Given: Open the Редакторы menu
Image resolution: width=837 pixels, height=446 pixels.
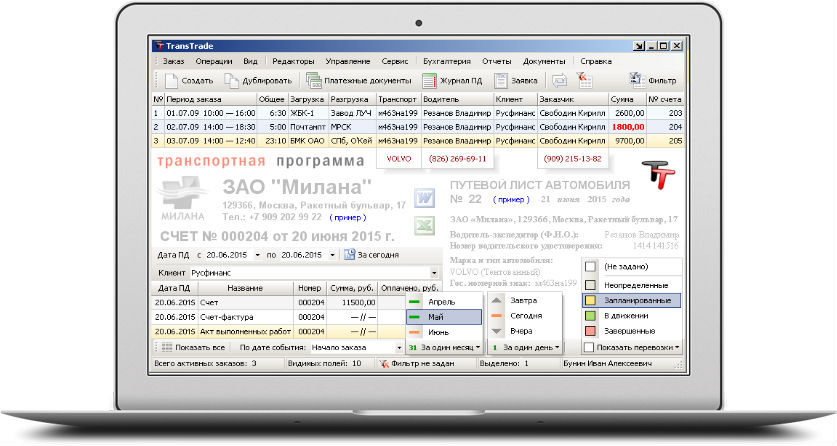Looking at the screenshot, I should click(293, 61).
